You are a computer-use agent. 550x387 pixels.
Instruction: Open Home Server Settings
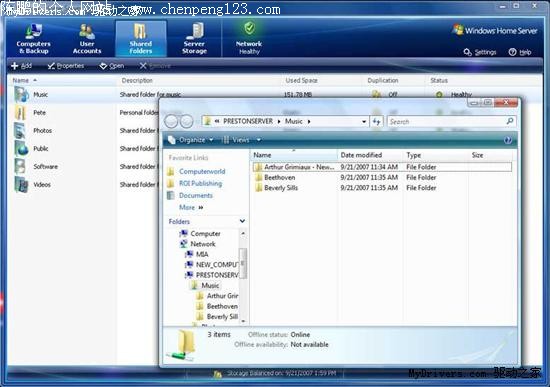480,52
